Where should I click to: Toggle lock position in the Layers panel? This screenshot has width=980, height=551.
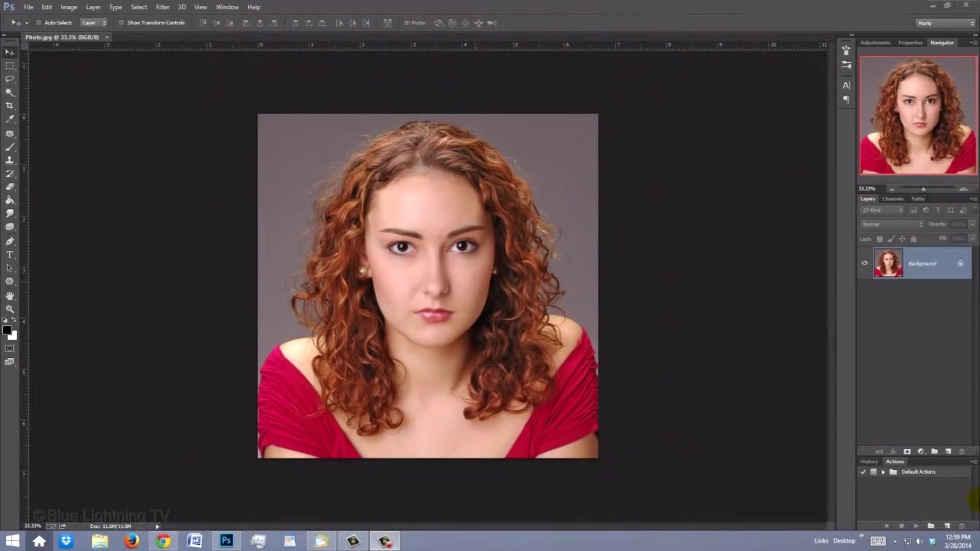[902, 239]
